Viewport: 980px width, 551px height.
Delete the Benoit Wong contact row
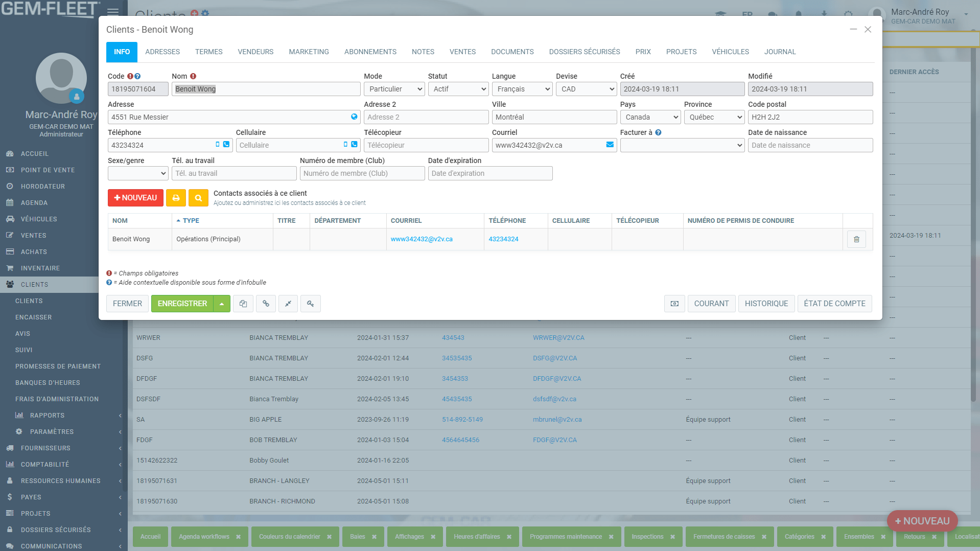tap(856, 239)
